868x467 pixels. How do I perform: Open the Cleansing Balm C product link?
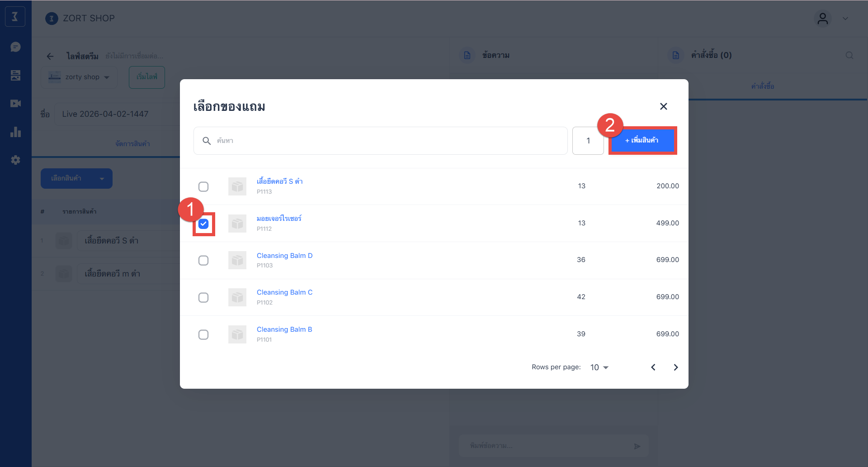point(284,292)
